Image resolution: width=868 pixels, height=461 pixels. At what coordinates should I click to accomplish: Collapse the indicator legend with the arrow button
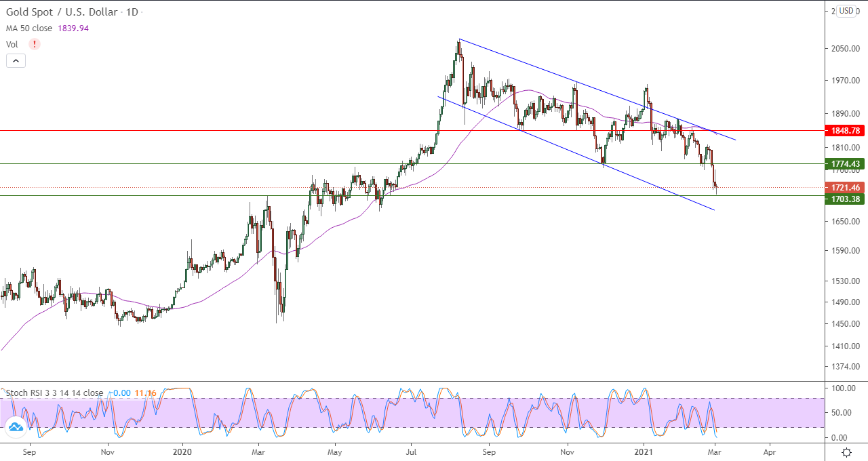[16, 60]
